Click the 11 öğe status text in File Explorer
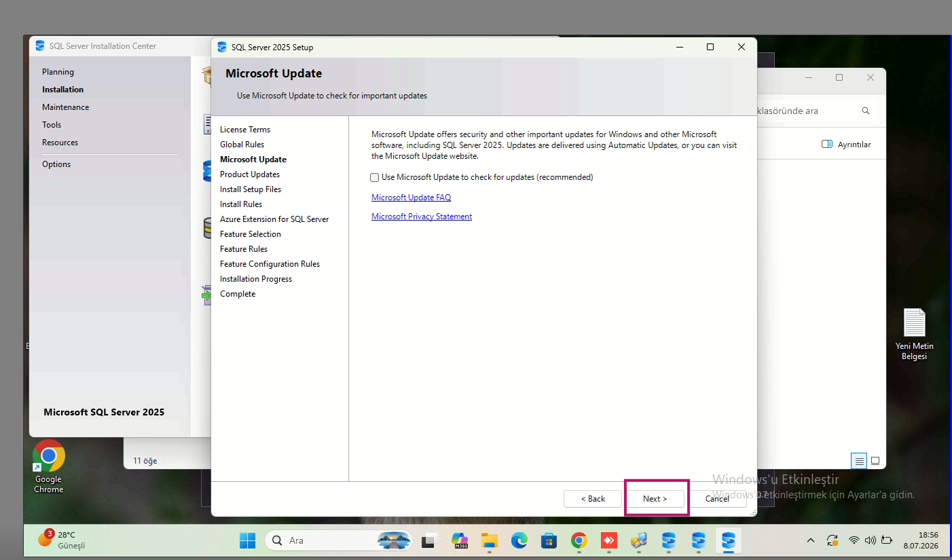 tap(145, 461)
